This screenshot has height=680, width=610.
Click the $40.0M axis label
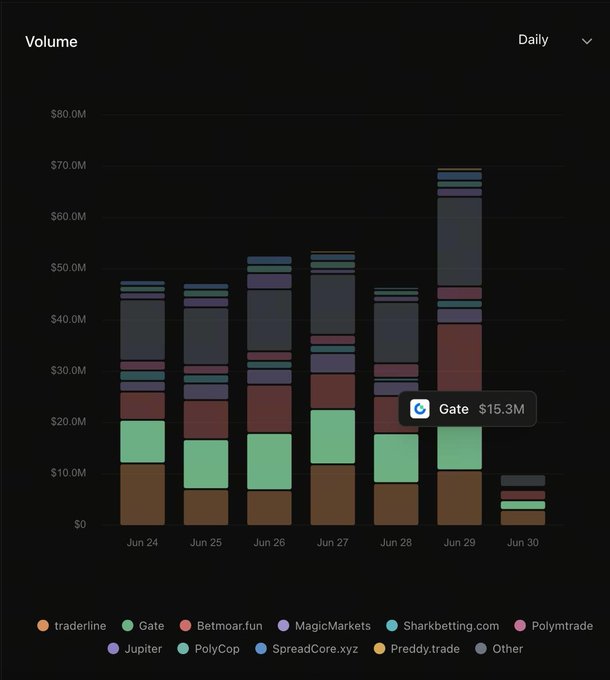tap(68, 319)
